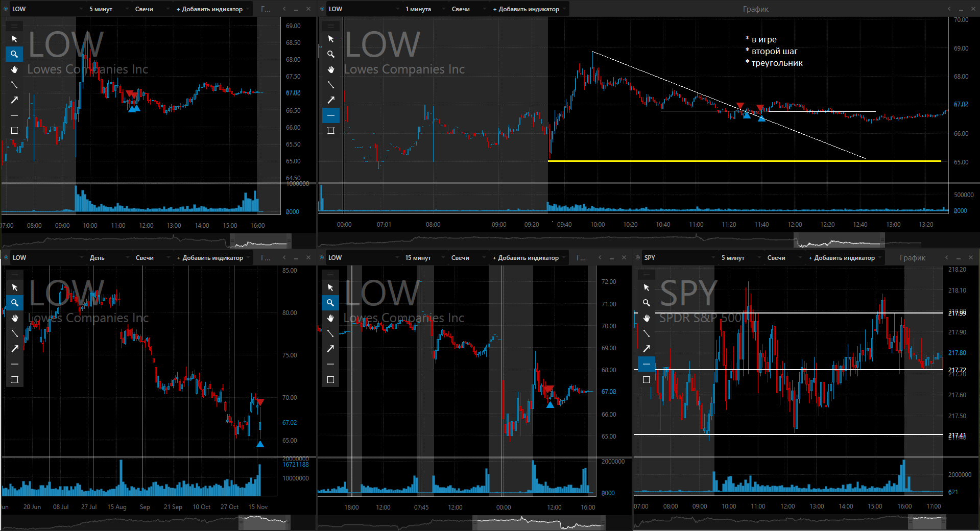Viewport: 980px width, 531px height.
Task: Toggle the link circle of the 5 минут LOW panel
Action: [6, 9]
